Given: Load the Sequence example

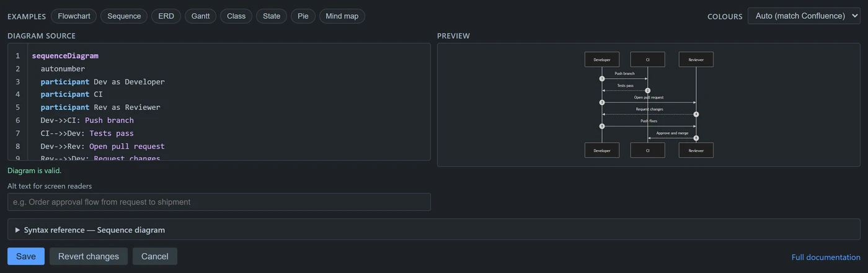Looking at the screenshot, I should (124, 16).
